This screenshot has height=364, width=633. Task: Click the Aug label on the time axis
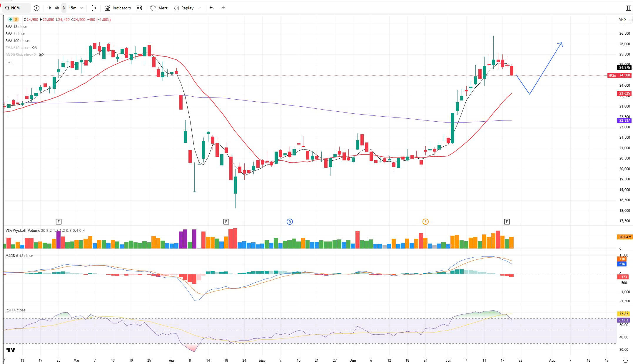click(552, 360)
